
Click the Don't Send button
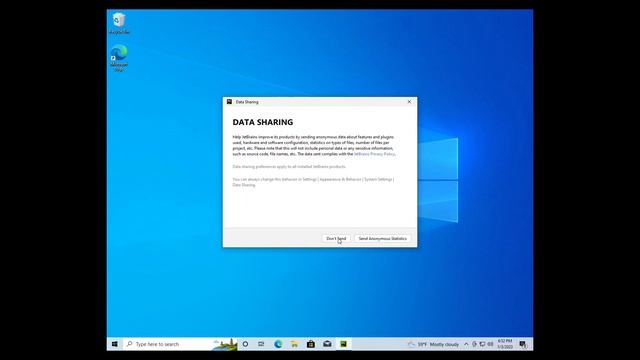pyautogui.click(x=336, y=238)
